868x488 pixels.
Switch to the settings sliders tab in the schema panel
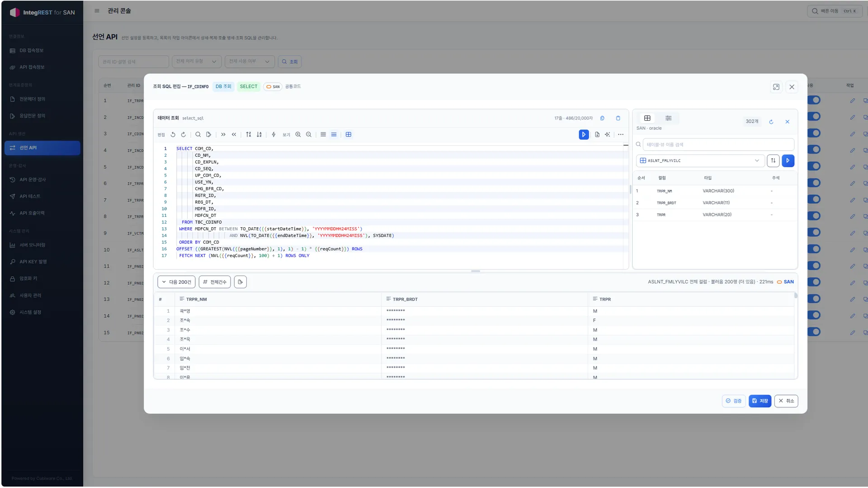pyautogui.click(x=669, y=118)
